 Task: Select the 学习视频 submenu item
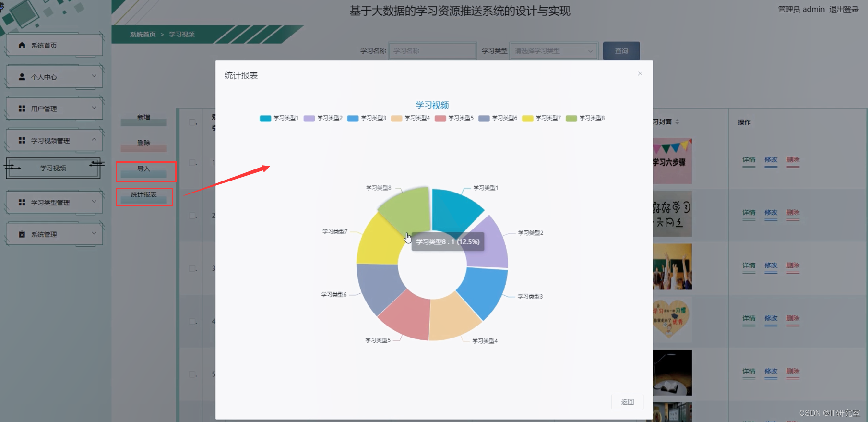pyautogui.click(x=53, y=168)
